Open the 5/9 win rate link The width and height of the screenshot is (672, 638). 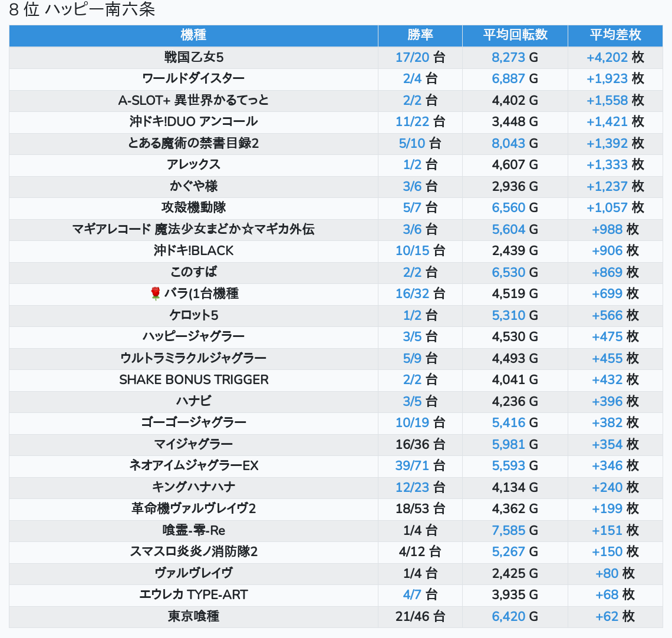(x=412, y=358)
